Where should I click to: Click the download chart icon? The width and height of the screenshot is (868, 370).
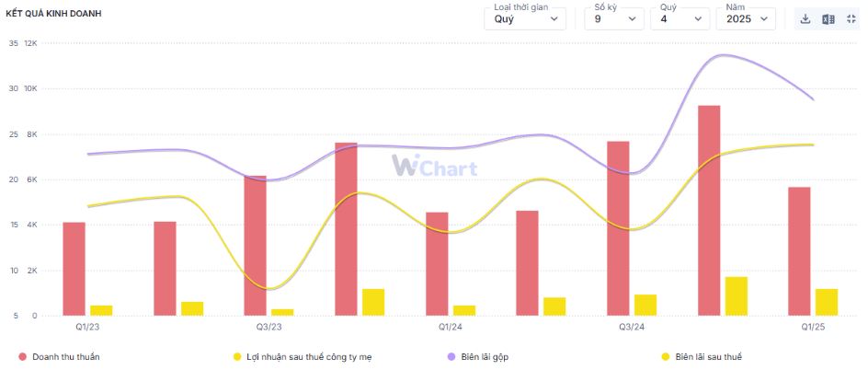click(x=805, y=19)
